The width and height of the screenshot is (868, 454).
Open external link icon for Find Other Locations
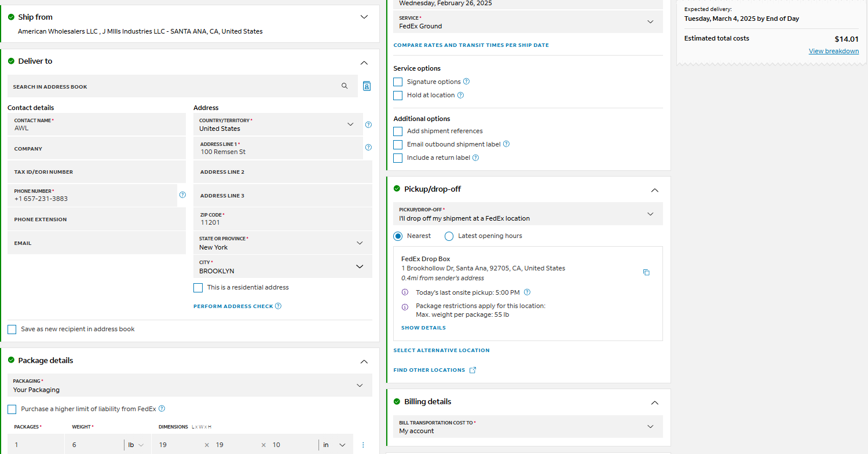(473, 370)
